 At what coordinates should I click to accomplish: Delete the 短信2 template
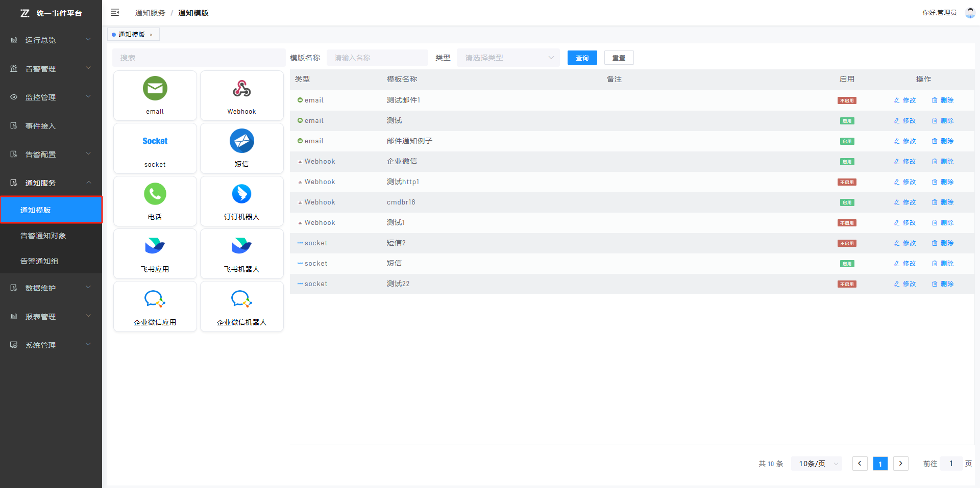(943, 243)
